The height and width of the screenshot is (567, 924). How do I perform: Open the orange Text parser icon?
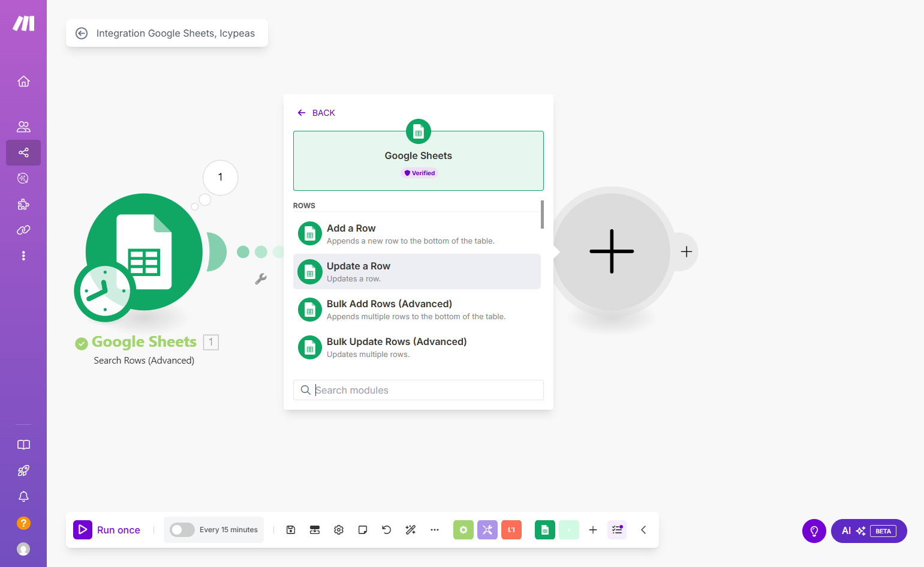point(511,530)
